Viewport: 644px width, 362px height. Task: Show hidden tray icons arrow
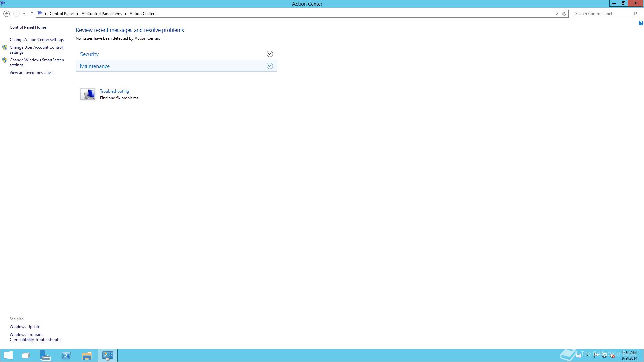tap(587, 355)
